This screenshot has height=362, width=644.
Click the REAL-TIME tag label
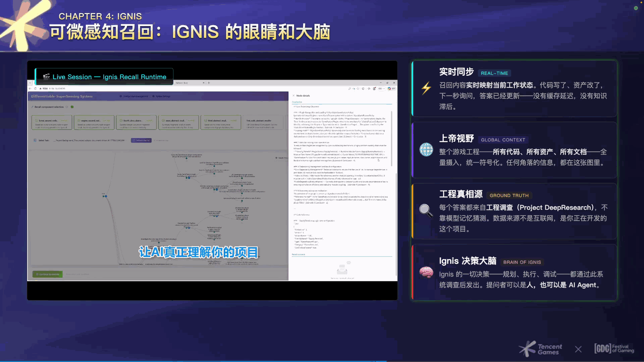click(x=494, y=73)
